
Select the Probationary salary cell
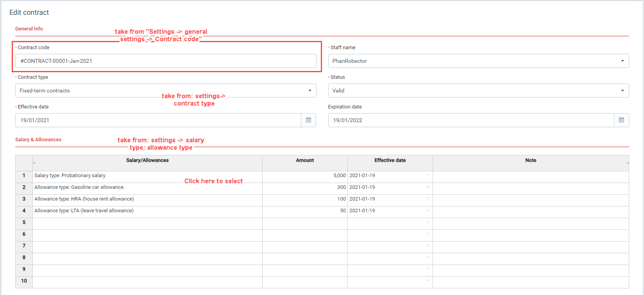tap(147, 177)
